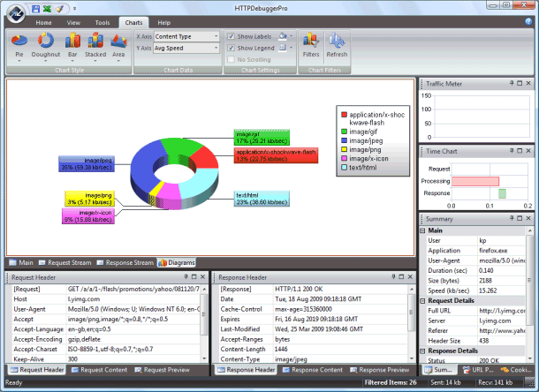Open the Pie style dropdown arrow

[x=19, y=61]
